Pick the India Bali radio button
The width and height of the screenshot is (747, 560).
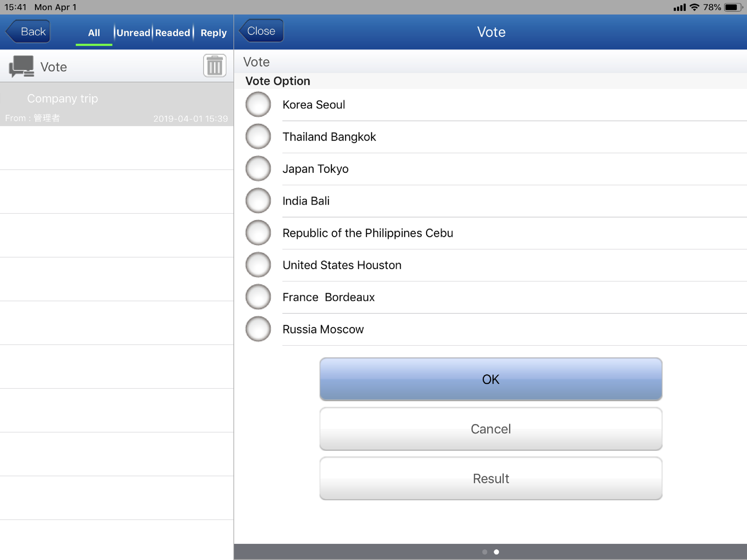(258, 201)
